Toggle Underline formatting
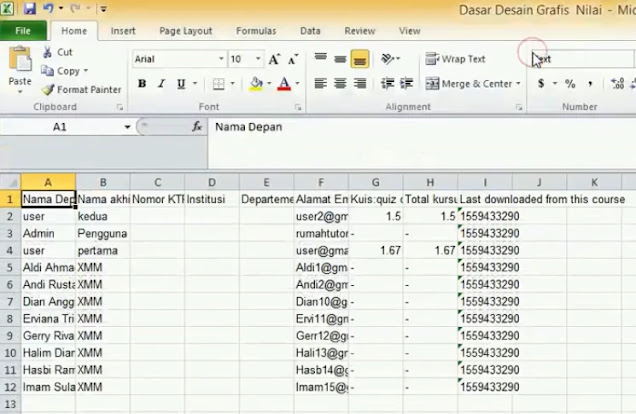Image resolution: width=636 pixels, height=414 pixels. pos(181,84)
